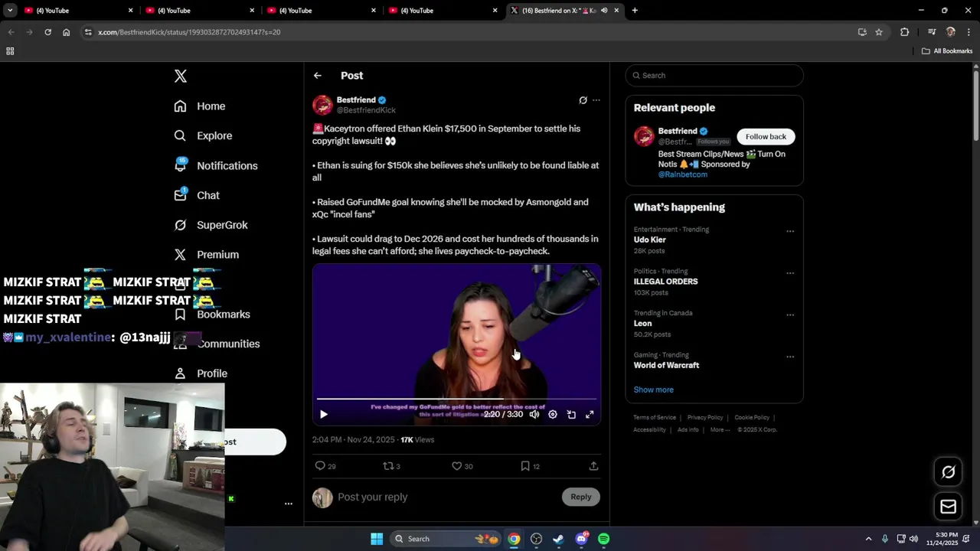Open the All Bookmarks folder
Viewport: 980px width, 551px height.
coord(947,51)
